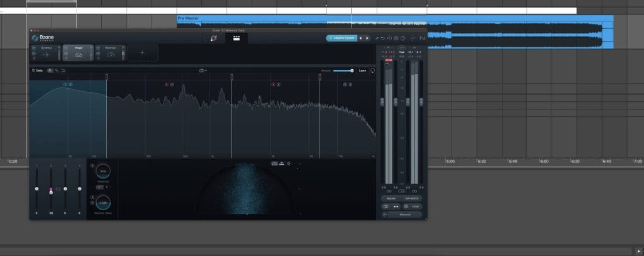644x256 pixels.
Task: Toggle Bypass on the output section
Action: [x=391, y=198]
